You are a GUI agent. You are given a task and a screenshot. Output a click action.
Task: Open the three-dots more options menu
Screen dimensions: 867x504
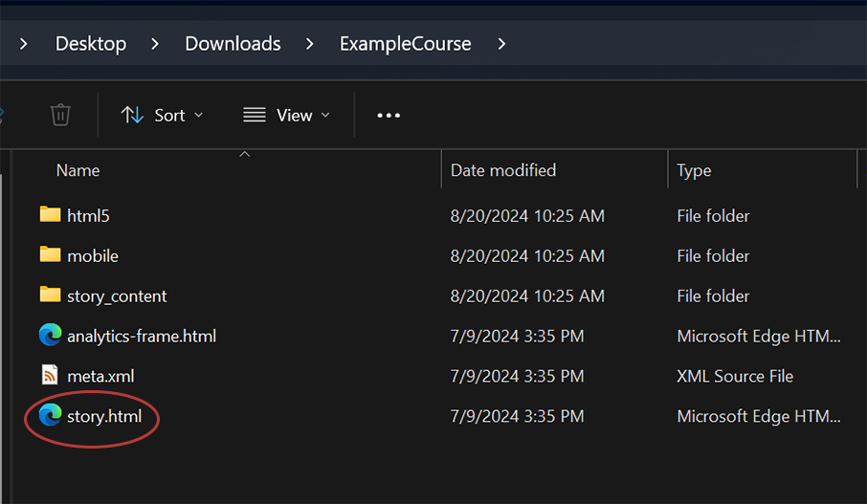click(x=389, y=115)
